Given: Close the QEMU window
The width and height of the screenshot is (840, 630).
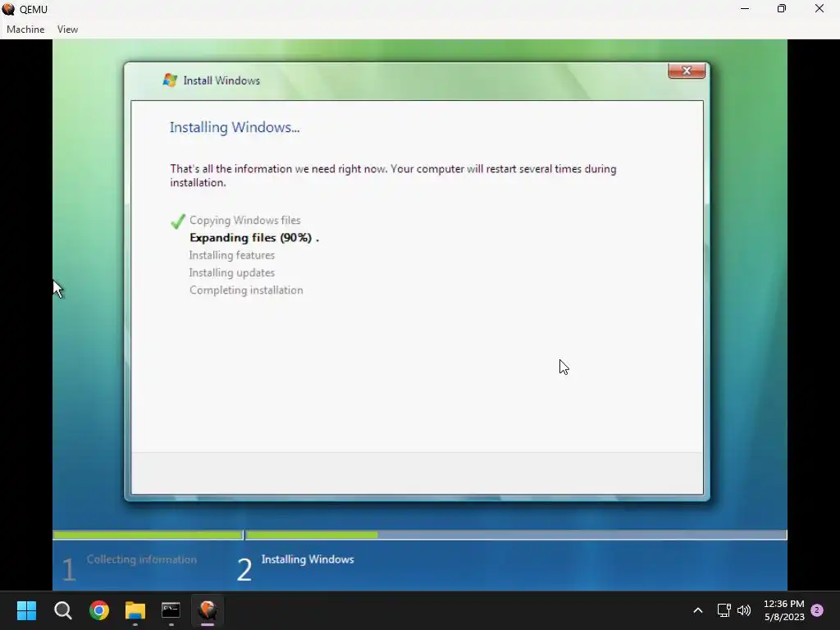Looking at the screenshot, I should (819, 9).
